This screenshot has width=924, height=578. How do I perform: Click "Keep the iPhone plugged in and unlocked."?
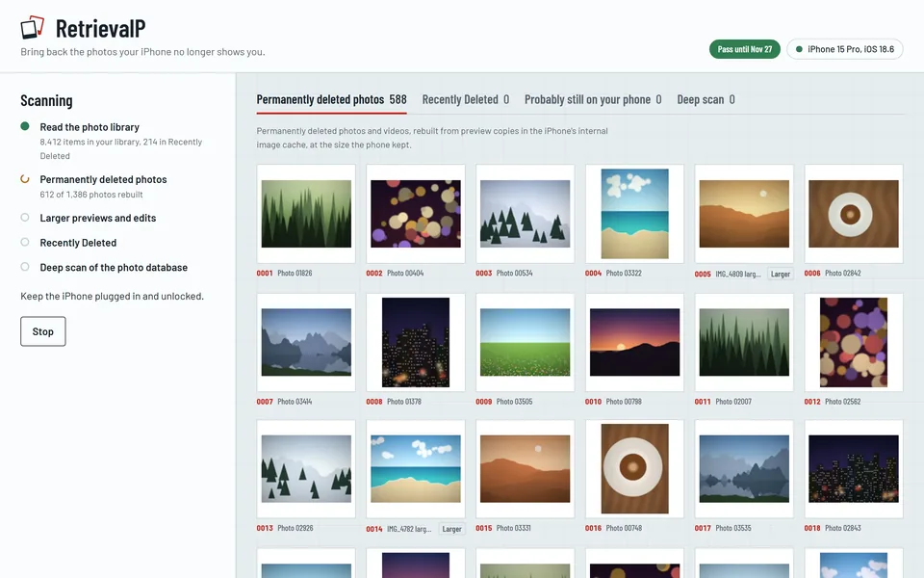112,296
